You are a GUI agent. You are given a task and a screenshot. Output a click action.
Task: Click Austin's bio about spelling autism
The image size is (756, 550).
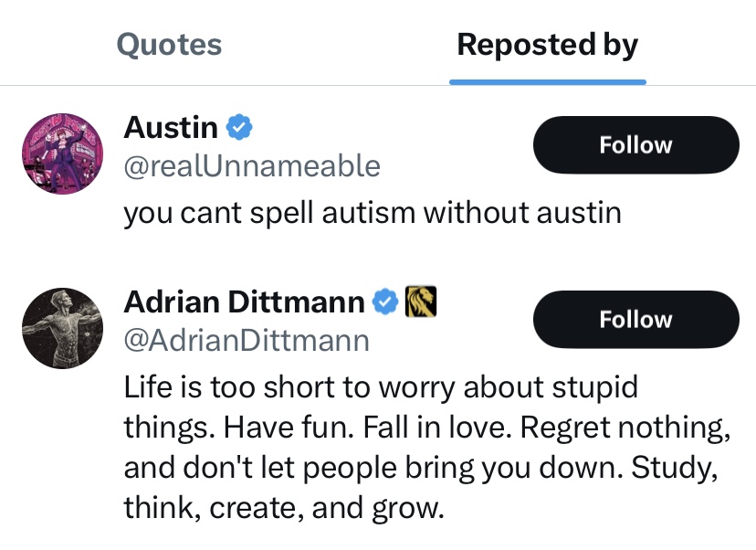(372, 213)
